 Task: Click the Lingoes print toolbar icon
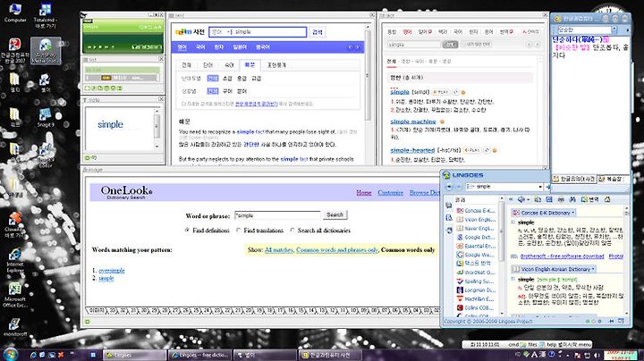(561, 199)
